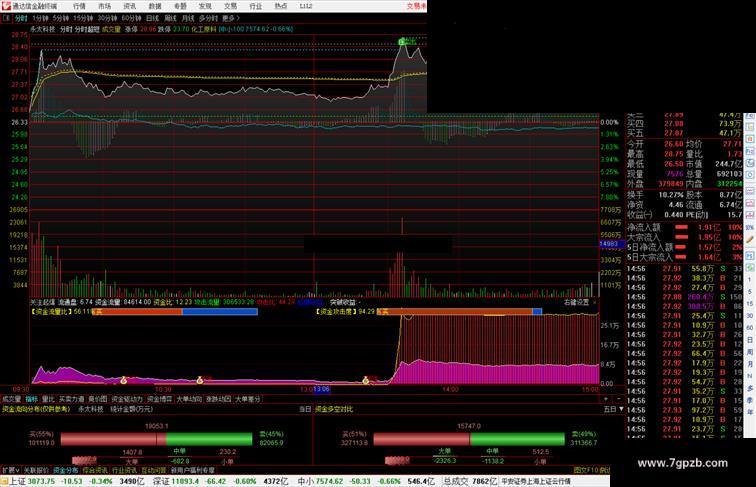756x487 pixels.
Task: Open the 热点 menu
Action: pyautogui.click(x=281, y=6)
